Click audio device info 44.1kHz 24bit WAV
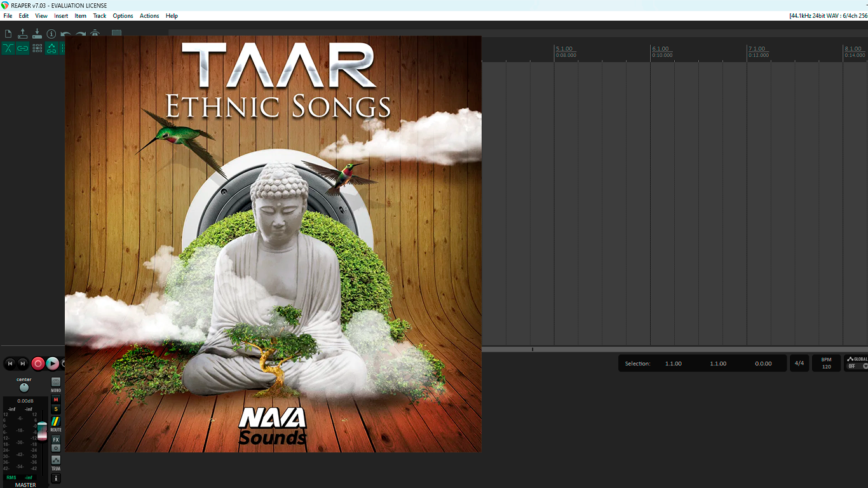This screenshot has width=868, height=488. [828, 16]
